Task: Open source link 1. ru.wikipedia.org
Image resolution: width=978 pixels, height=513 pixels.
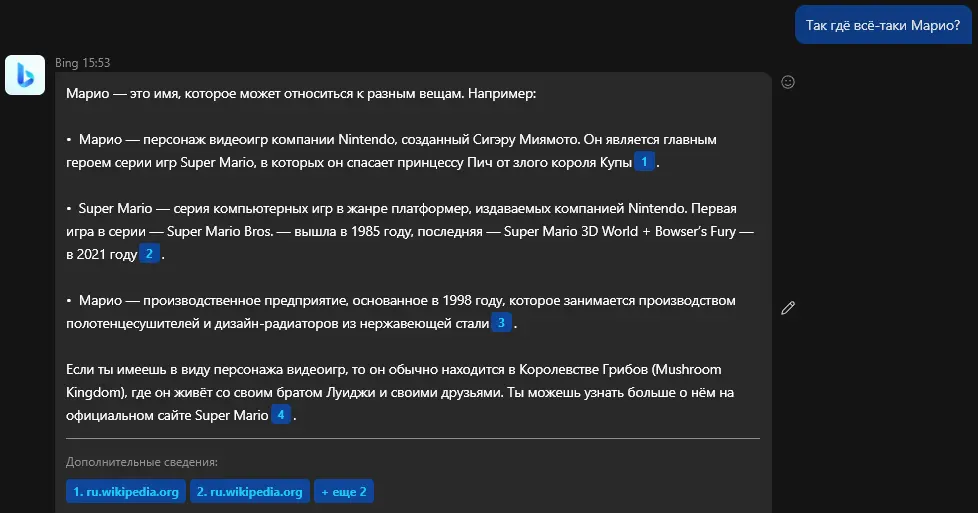Action: pyautogui.click(x=126, y=491)
